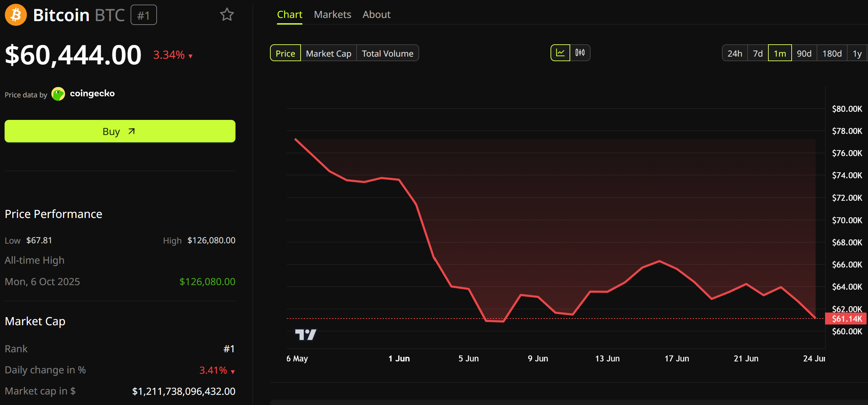
Task: Click the CoinGecko logo icon
Action: tap(58, 94)
